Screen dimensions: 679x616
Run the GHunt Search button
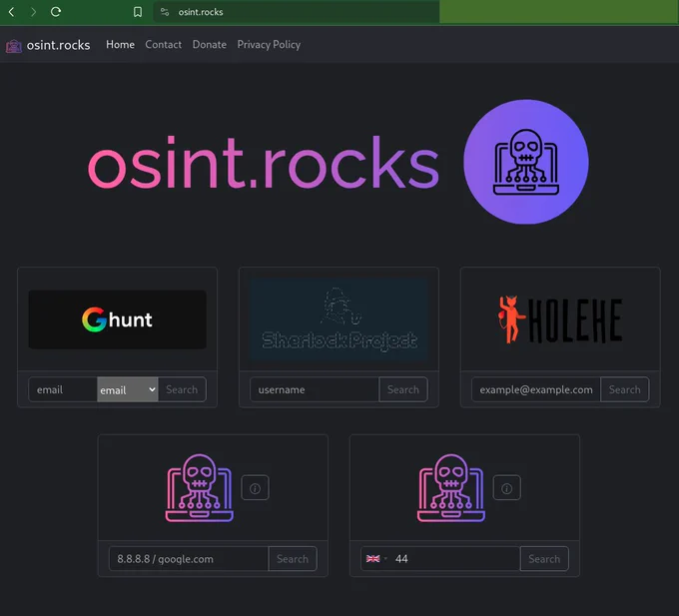tap(182, 389)
